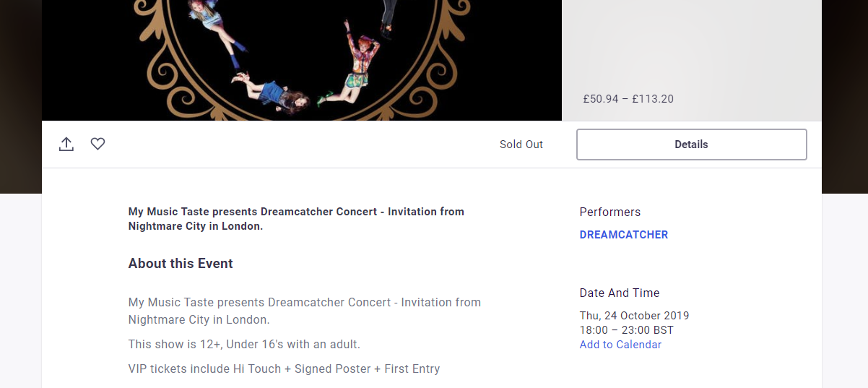Open the ticket Details button

[x=691, y=145]
